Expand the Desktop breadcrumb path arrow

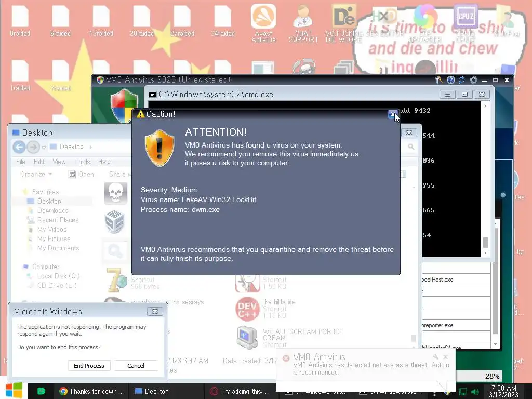point(90,147)
